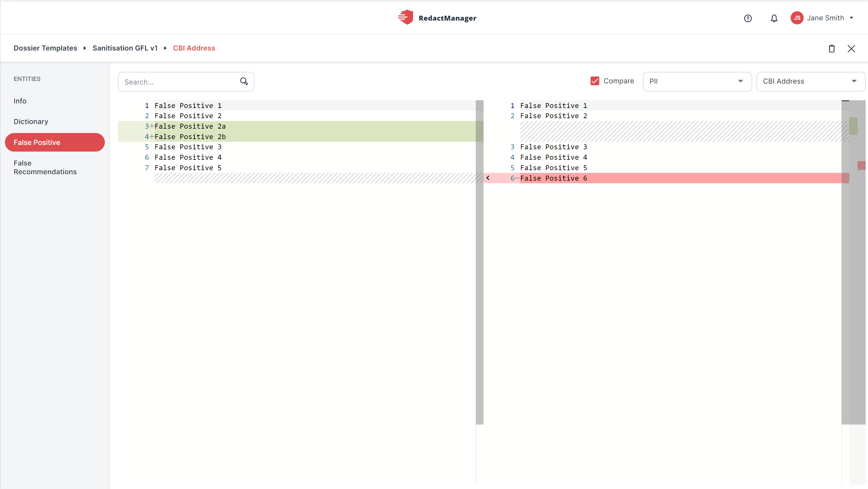Viewport: 868px width, 489px height.
Task: Click False Positive 5 in left editor
Action: 188,168
